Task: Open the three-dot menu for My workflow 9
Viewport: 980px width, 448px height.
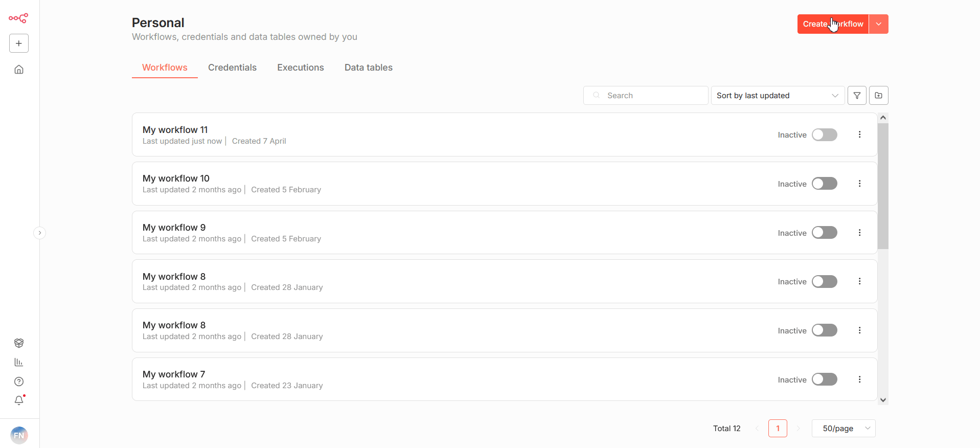Action: point(860,233)
